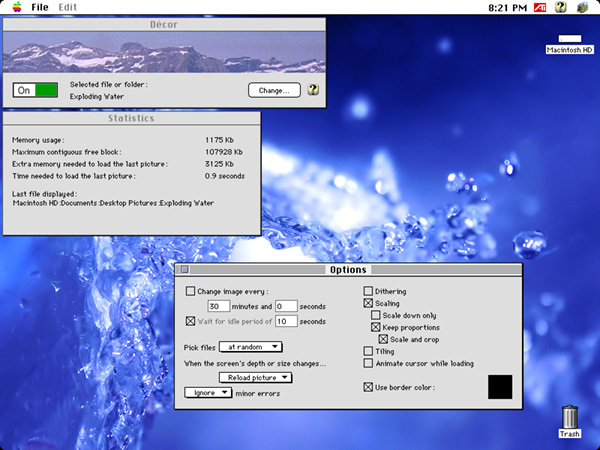Expand the Reload picture dropdown
This screenshot has height=450, width=600.
point(256,378)
